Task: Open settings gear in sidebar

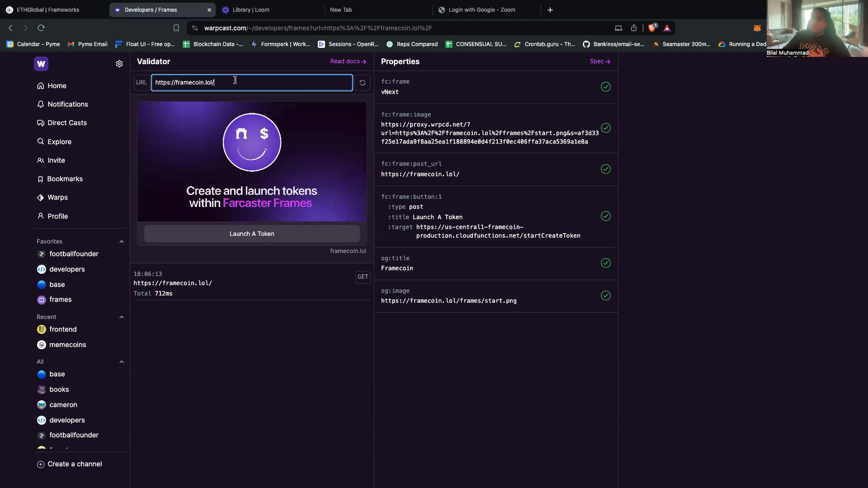Action: pos(119,64)
